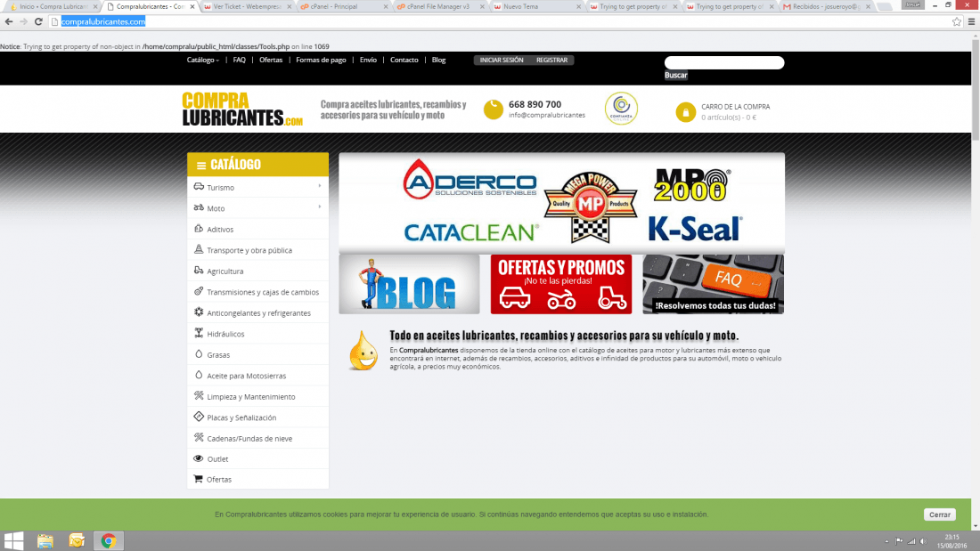Open the Catálogo dropdown in top navigation
This screenshot has width=980, height=551.
pos(202,60)
